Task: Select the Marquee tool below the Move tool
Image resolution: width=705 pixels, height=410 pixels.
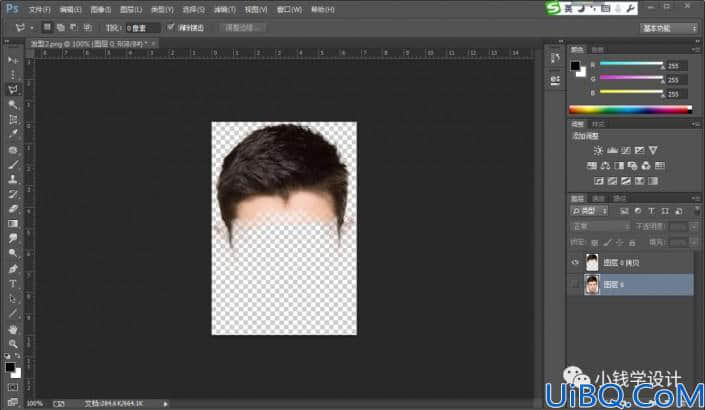Action: [x=13, y=75]
